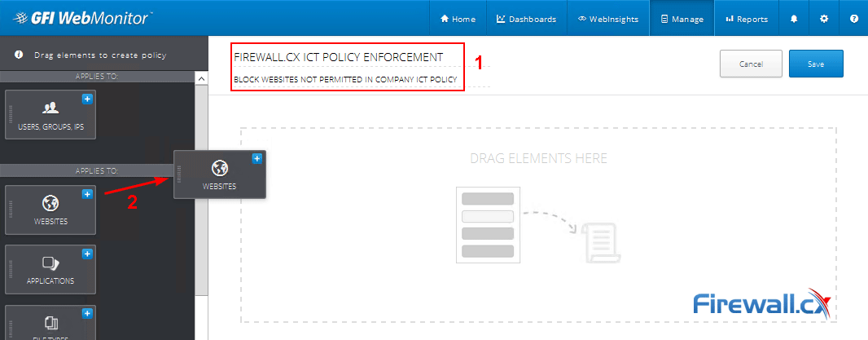Click the Drag Elements Here drop area
This screenshot has height=340, width=868.
(538, 225)
